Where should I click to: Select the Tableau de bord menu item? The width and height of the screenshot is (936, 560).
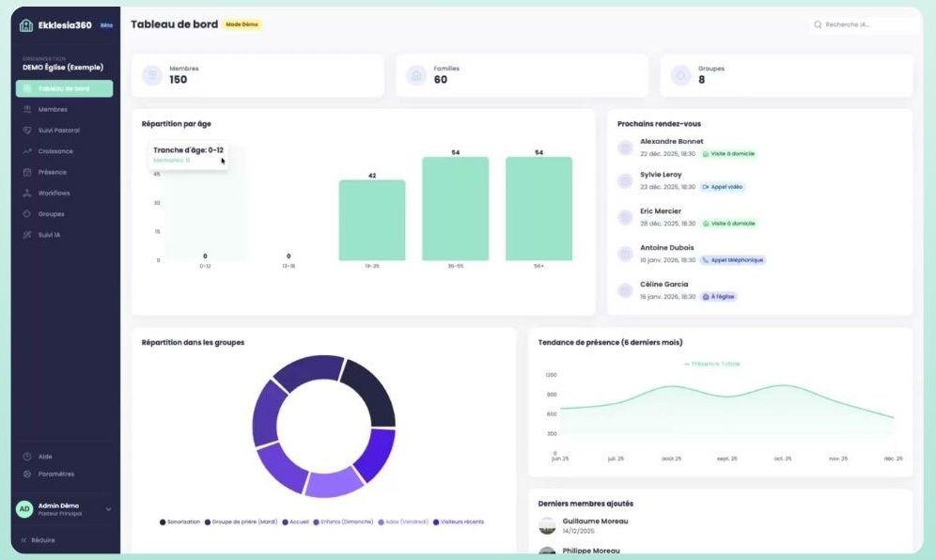[64, 88]
